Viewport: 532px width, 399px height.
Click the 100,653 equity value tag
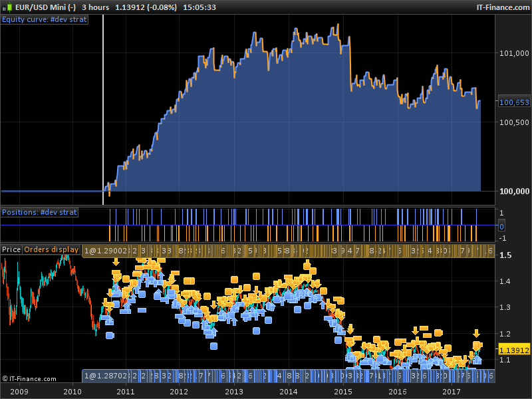513,102
